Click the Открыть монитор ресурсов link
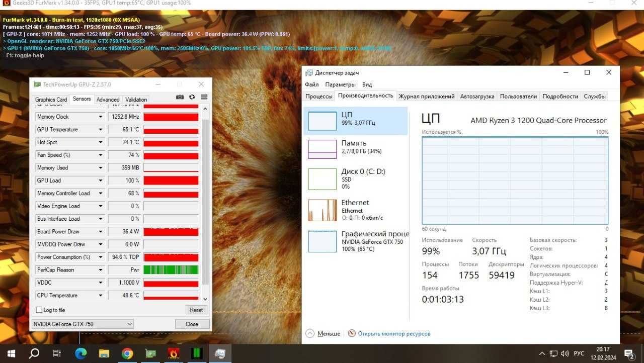The width and height of the screenshot is (644, 363). click(394, 333)
